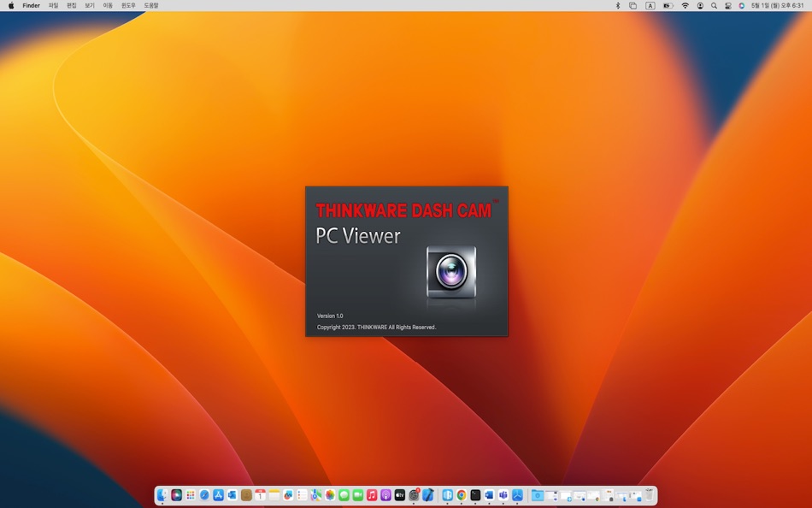Open Reminders from the Dock
Screen dimensions: 812x508
tap(302, 495)
